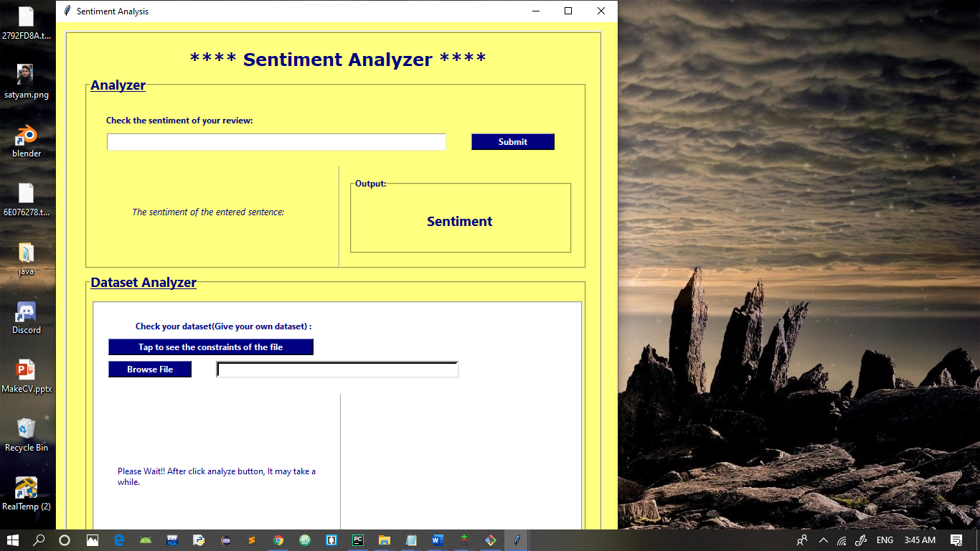Open Eclipse from the taskbar
The width and height of the screenshot is (980, 551).
click(225, 540)
